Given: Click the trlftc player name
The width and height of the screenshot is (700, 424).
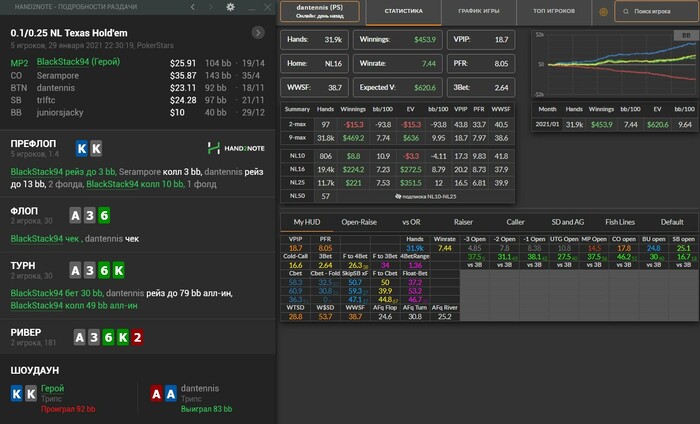Looking at the screenshot, I should tap(46, 100).
